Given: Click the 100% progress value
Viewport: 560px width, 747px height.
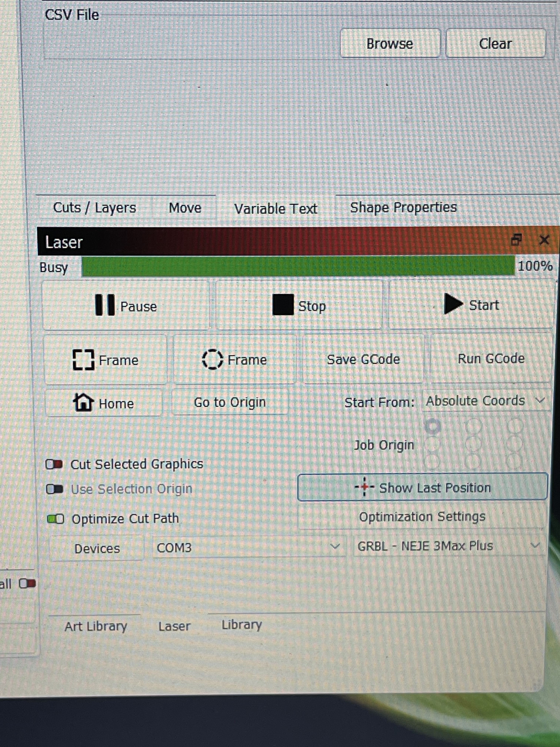Looking at the screenshot, I should (535, 266).
